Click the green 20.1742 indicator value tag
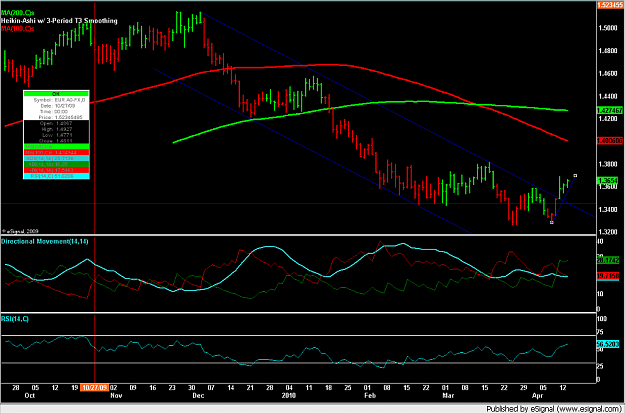 (x=608, y=260)
